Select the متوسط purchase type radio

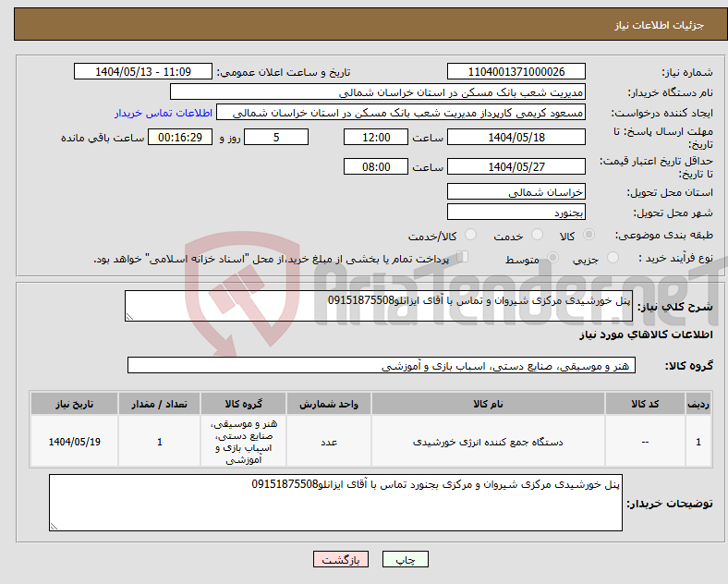[552, 258]
